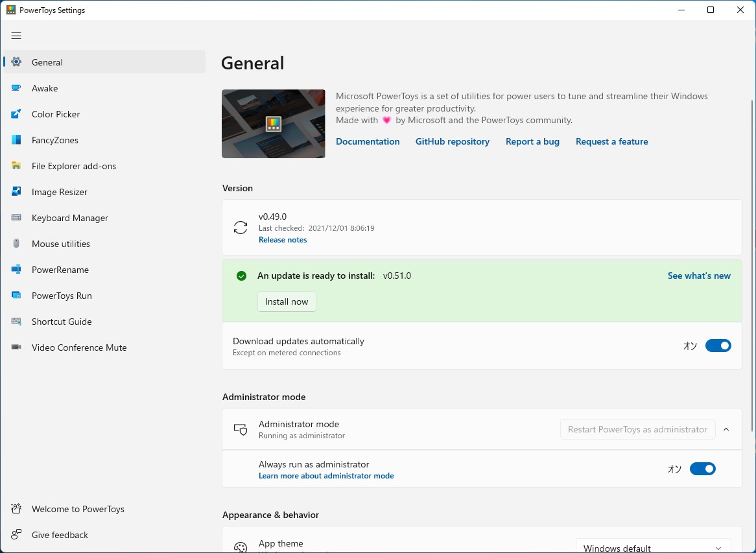The height and width of the screenshot is (553, 756).
Task: Select the Awake module icon
Action: (x=17, y=88)
